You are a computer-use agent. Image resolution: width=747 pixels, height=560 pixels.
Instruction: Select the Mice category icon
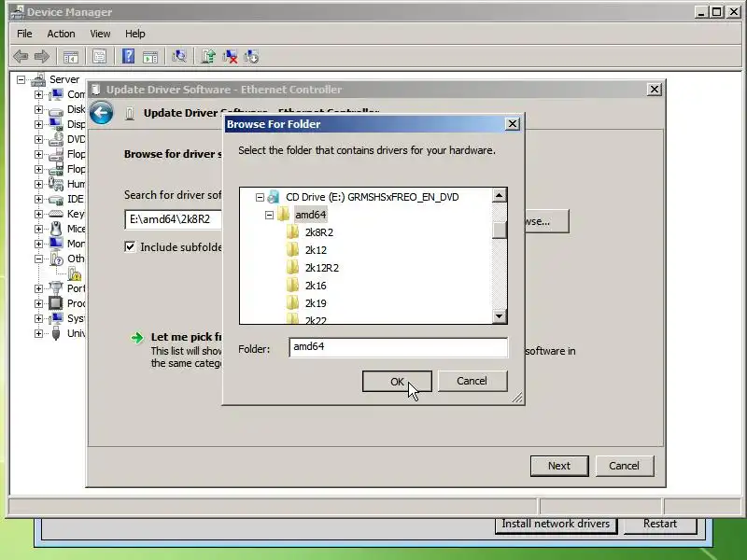pos(56,229)
